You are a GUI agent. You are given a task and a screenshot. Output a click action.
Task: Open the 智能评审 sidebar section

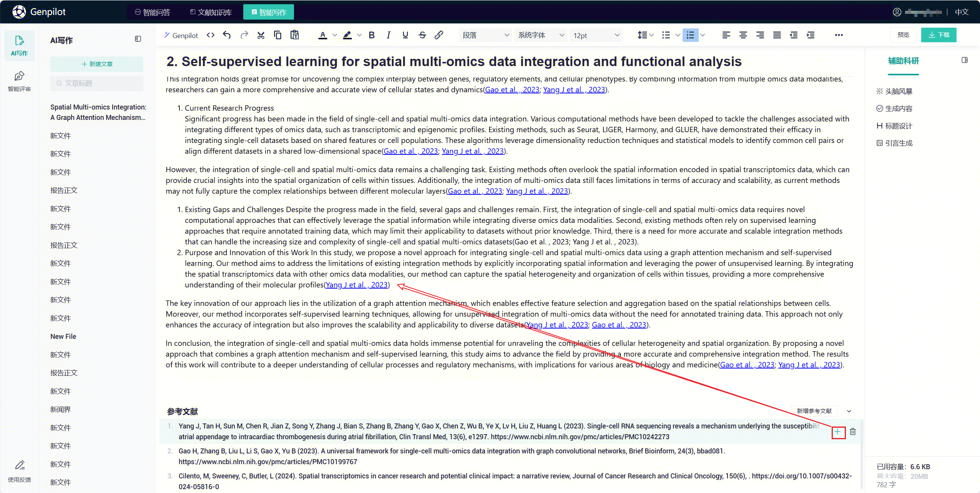19,81
